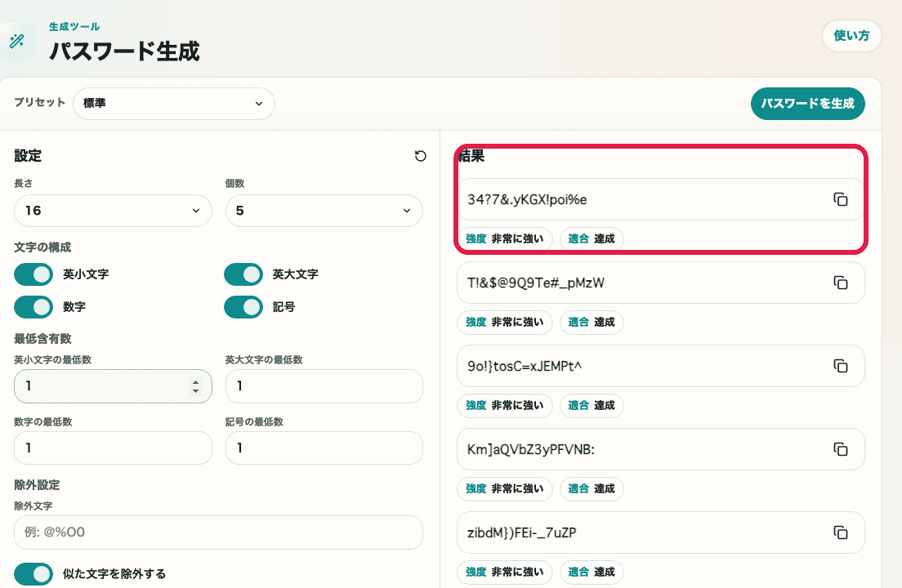Open the プリセット dropdown showing 標準
Viewport: 902px width, 588px height.
173,104
